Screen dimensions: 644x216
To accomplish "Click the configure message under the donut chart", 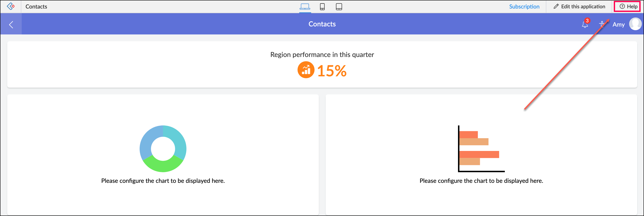I will tap(163, 180).
